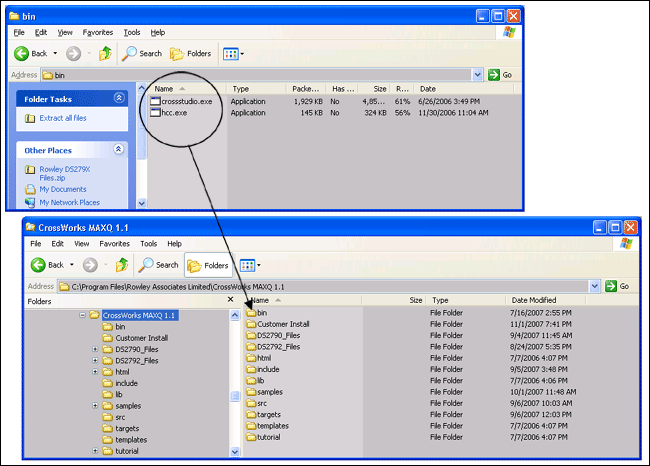
Task: Open address bar dropdown in bin window
Action: click(x=478, y=75)
